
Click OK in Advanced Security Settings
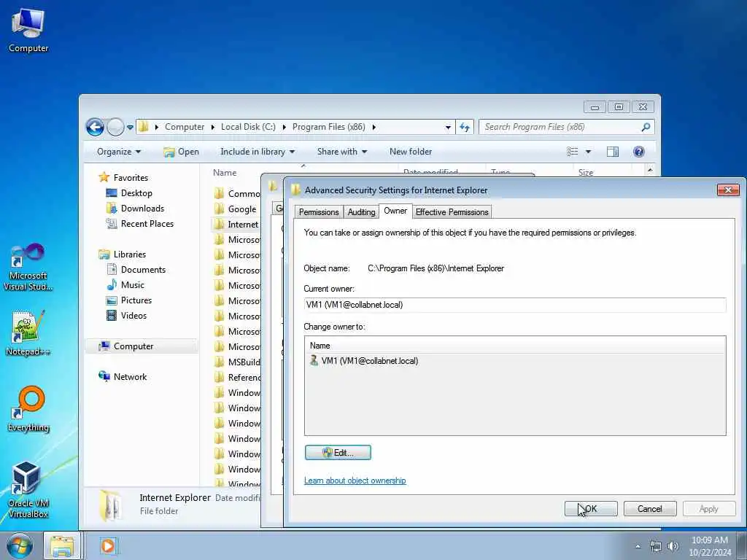click(591, 508)
